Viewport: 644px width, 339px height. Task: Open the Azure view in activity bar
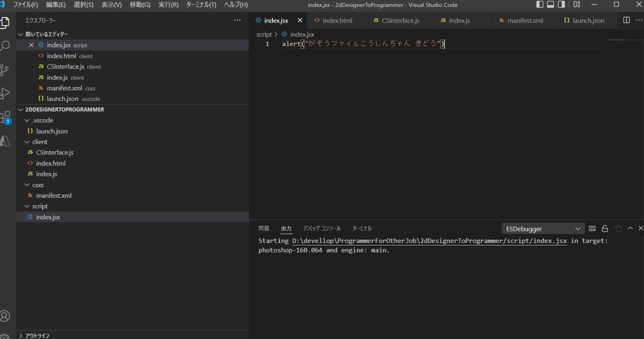[x=5, y=141]
